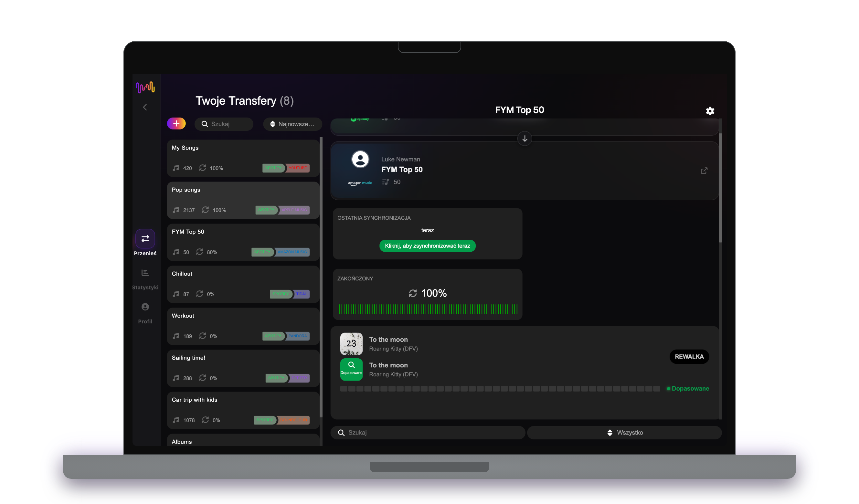This screenshot has height=504, width=859.
Task: Open the Workout transfer entry
Action: [243, 326]
